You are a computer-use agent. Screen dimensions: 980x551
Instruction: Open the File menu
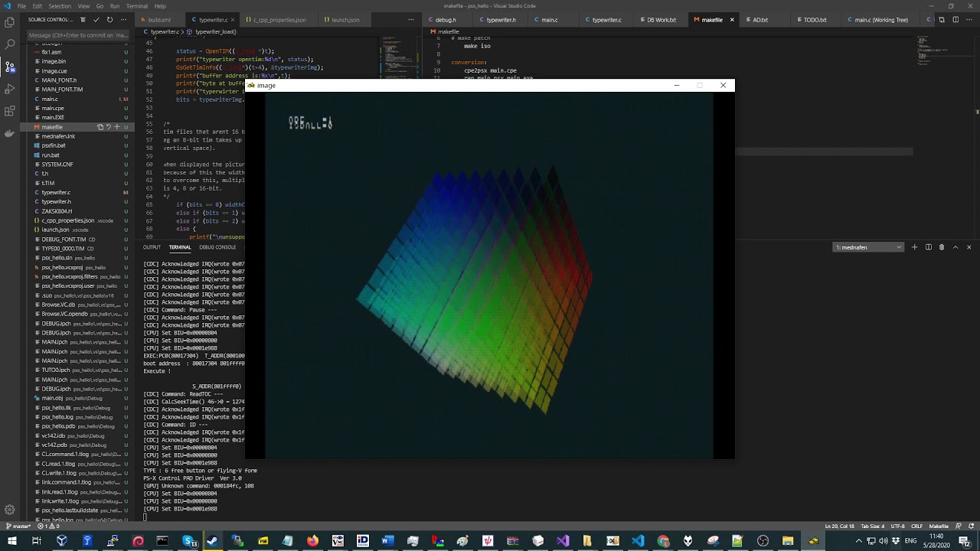tap(21, 6)
